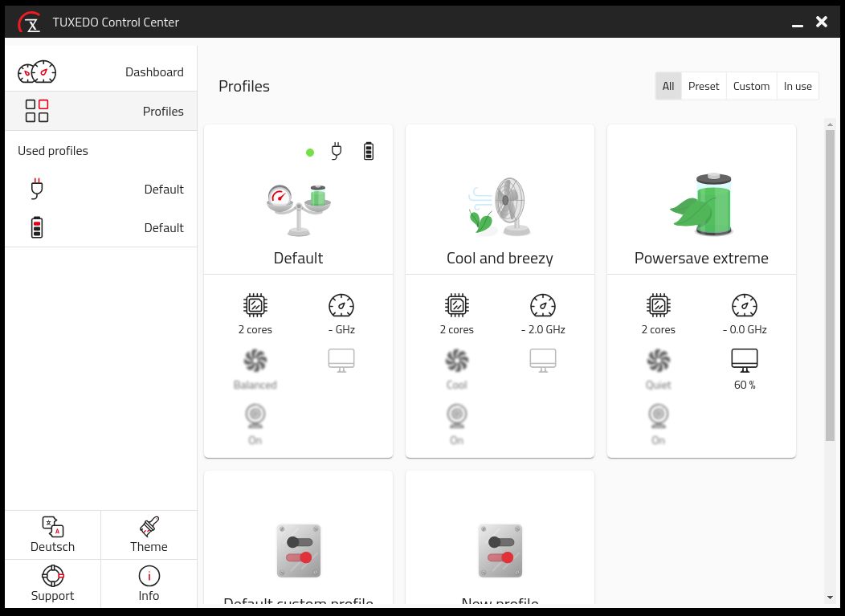Click the display brightness icon showing 60 %
Image resolution: width=845 pixels, height=616 pixels.
(745, 361)
